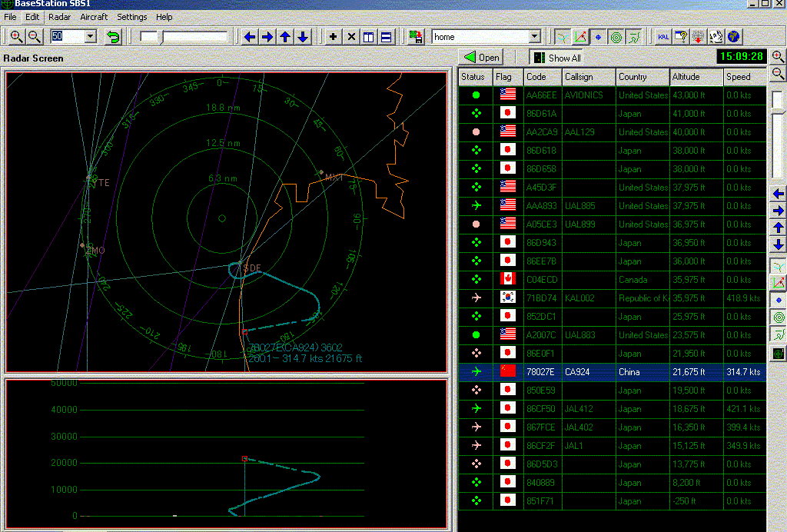Click the green crosshair icon below the side toolbar
The height and width of the screenshot is (532, 787).
tap(779, 354)
